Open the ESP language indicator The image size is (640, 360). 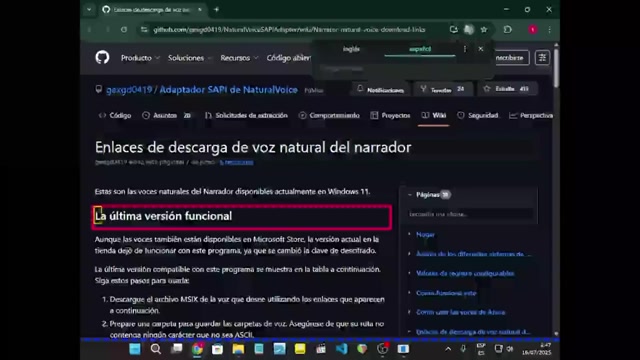pyautogui.click(x=481, y=349)
